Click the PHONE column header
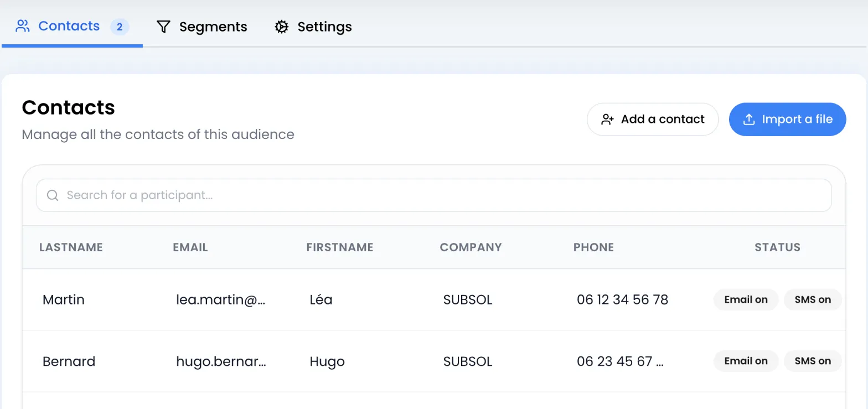The height and width of the screenshot is (409, 868). coord(593,247)
